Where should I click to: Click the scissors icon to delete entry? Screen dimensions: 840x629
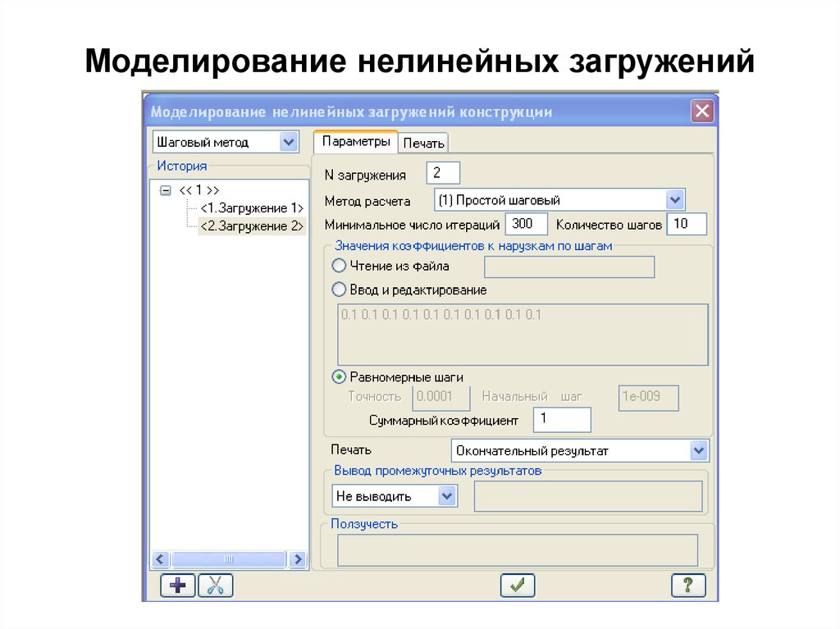click(x=216, y=586)
